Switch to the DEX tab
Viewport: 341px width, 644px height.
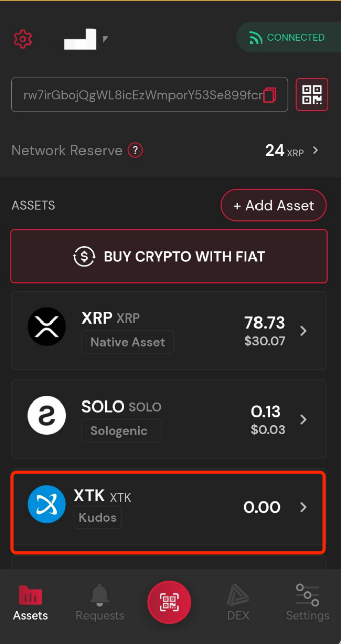[238, 603]
